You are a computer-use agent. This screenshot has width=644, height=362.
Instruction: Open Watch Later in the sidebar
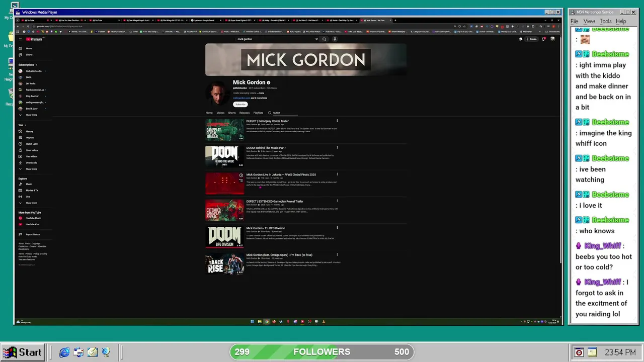(32, 144)
